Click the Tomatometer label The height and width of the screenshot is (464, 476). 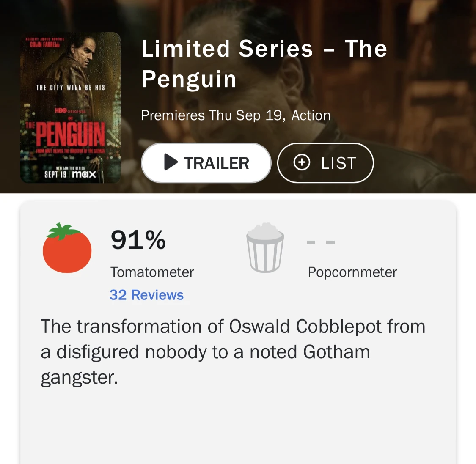tap(152, 272)
